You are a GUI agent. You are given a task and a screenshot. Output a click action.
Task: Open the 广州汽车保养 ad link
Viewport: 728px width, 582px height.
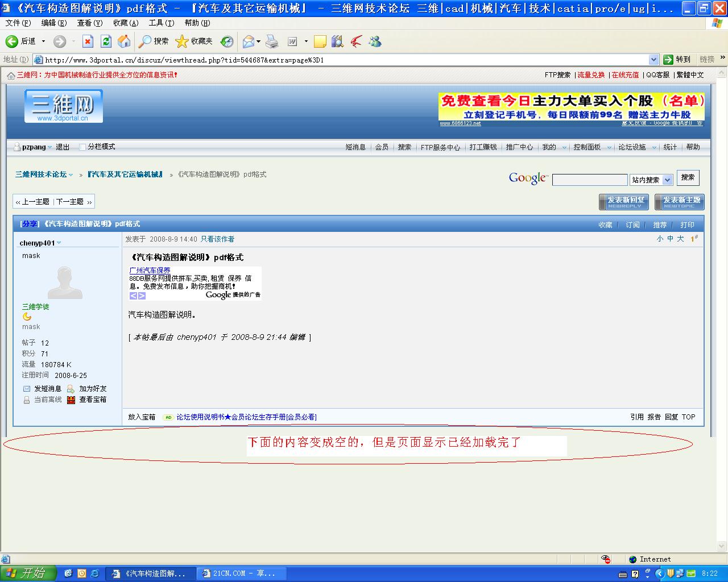click(150, 271)
